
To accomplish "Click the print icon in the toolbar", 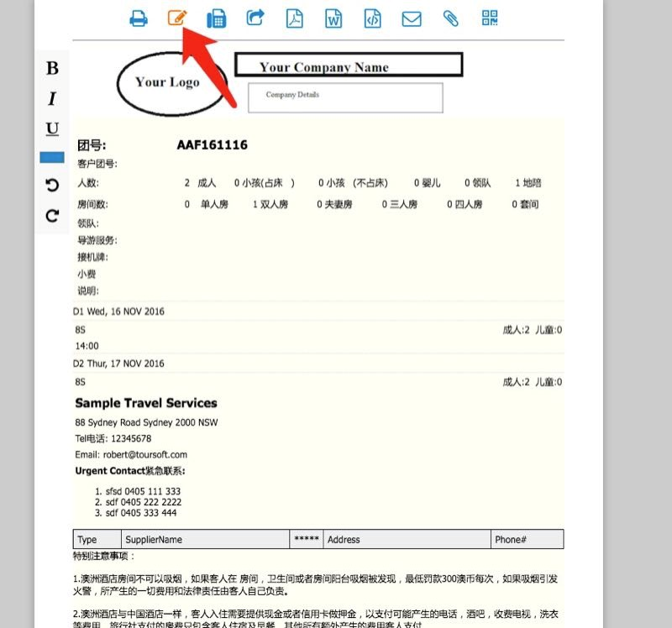I will pyautogui.click(x=139, y=18).
